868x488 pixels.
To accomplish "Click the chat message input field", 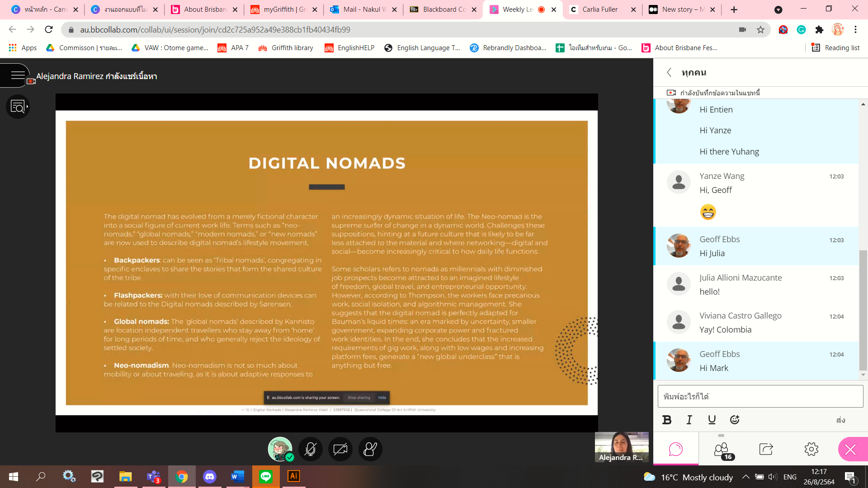I will click(759, 396).
